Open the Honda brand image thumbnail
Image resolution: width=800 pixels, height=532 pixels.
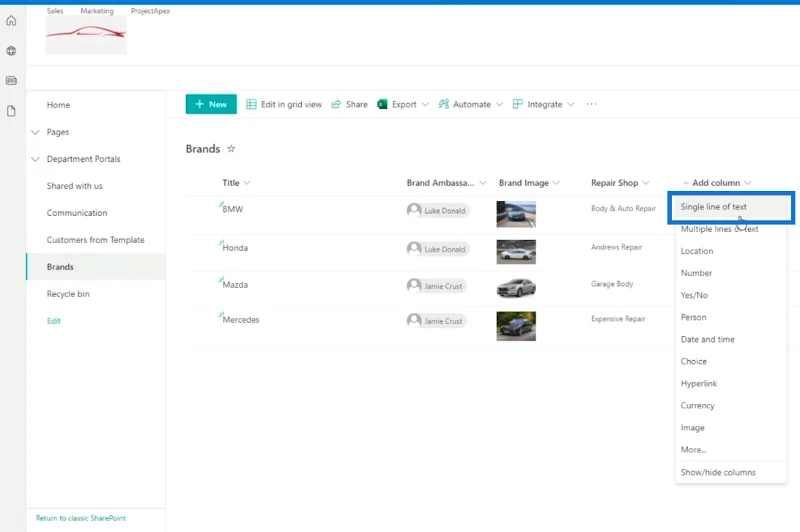point(516,252)
